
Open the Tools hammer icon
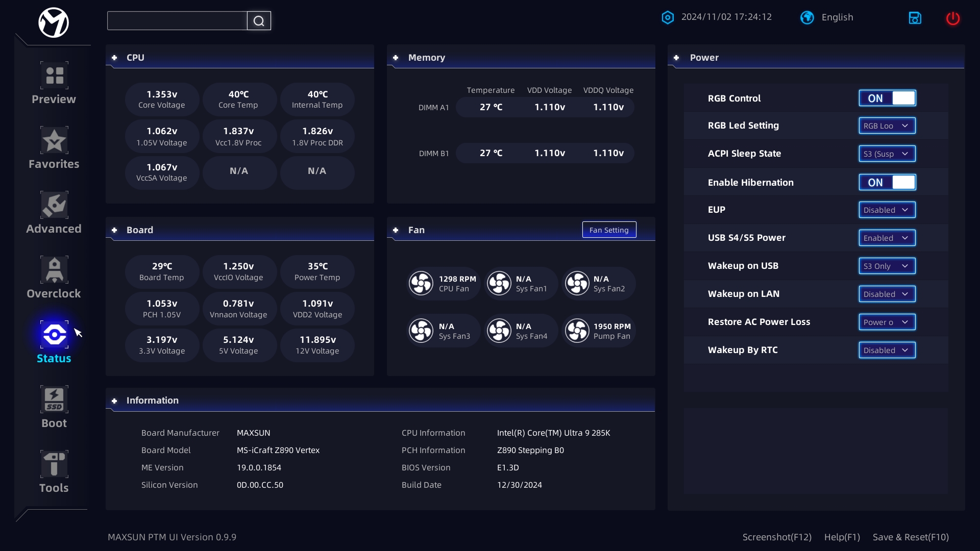click(x=54, y=464)
